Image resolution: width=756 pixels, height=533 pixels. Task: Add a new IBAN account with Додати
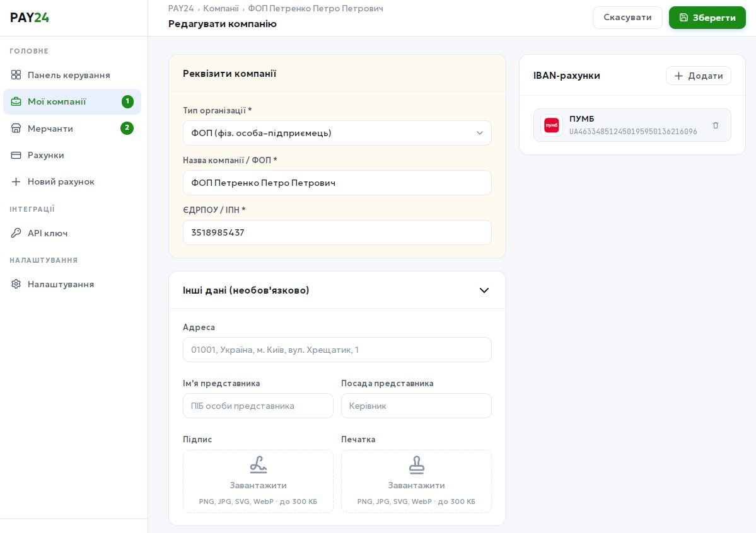pyautogui.click(x=698, y=76)
